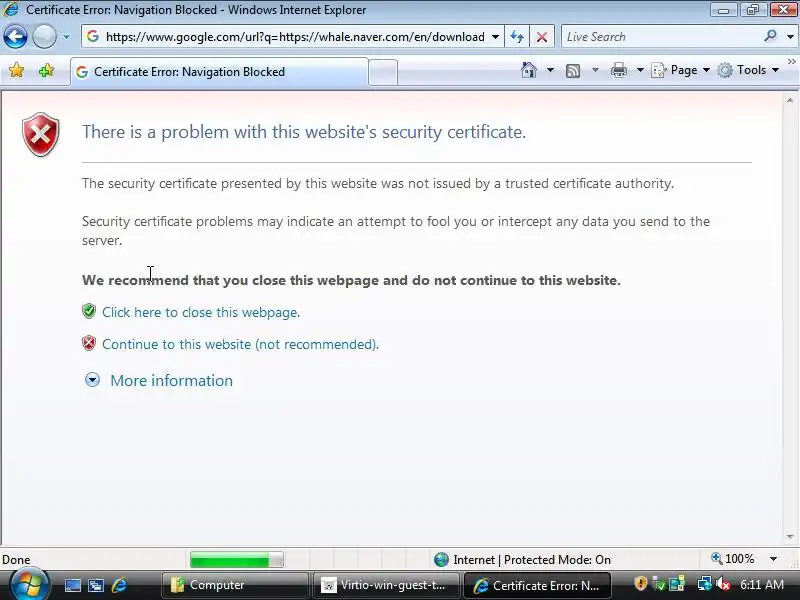Print the page using printer icon
This screenshot has width=800, height=600.
[x=618, y=70]
